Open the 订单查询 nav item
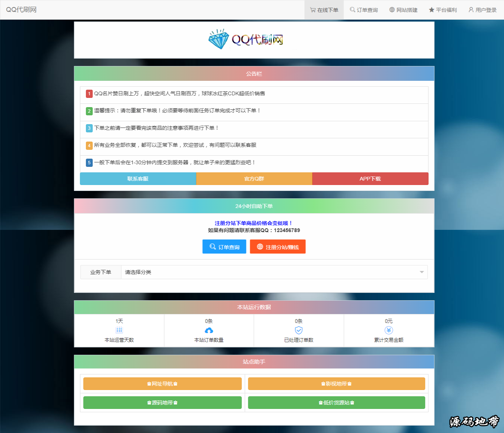The image size is (504, 433). pos(364,10)
